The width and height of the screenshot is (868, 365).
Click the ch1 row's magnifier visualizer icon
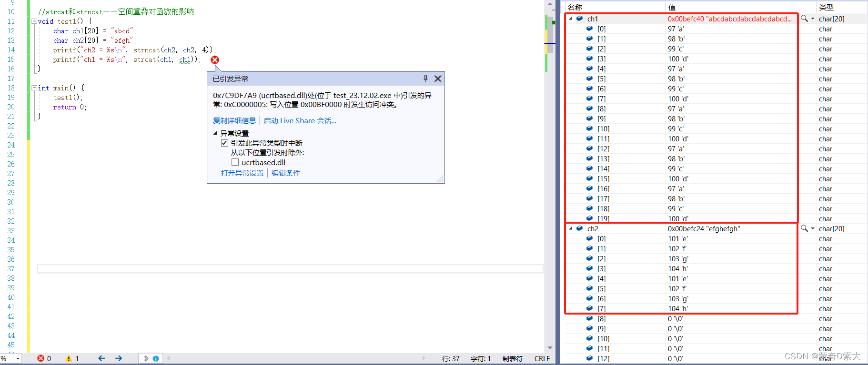pos(804,19)
